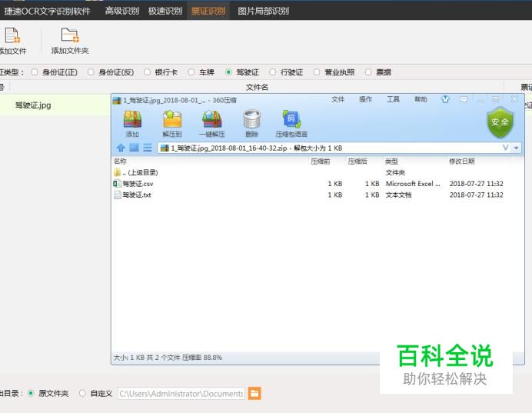Image resolution: width=532 pixels, height=413 pixels.
Task: Click the 删除 trash can icon
Action: pos(251,119)
